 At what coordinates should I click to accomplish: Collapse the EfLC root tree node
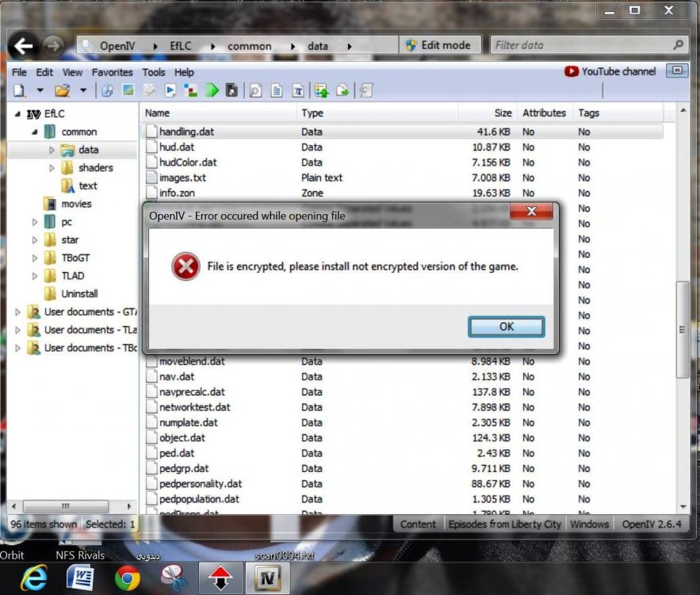tap(17, 114)
